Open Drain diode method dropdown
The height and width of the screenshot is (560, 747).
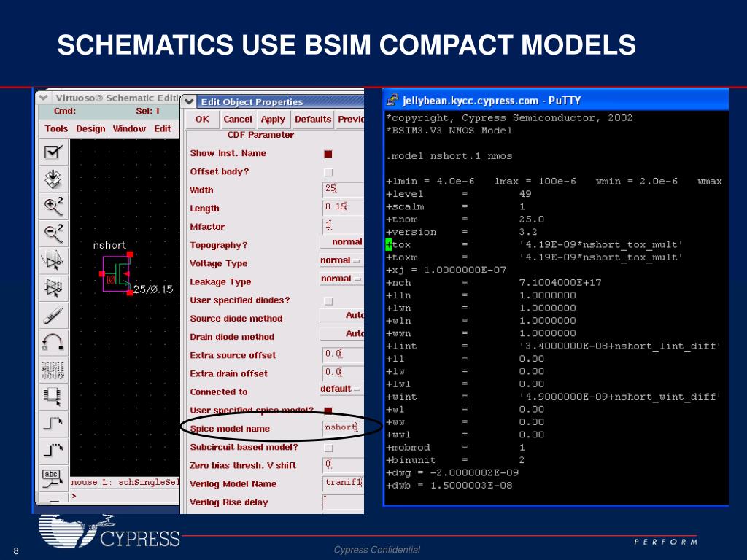pos(341,333)
